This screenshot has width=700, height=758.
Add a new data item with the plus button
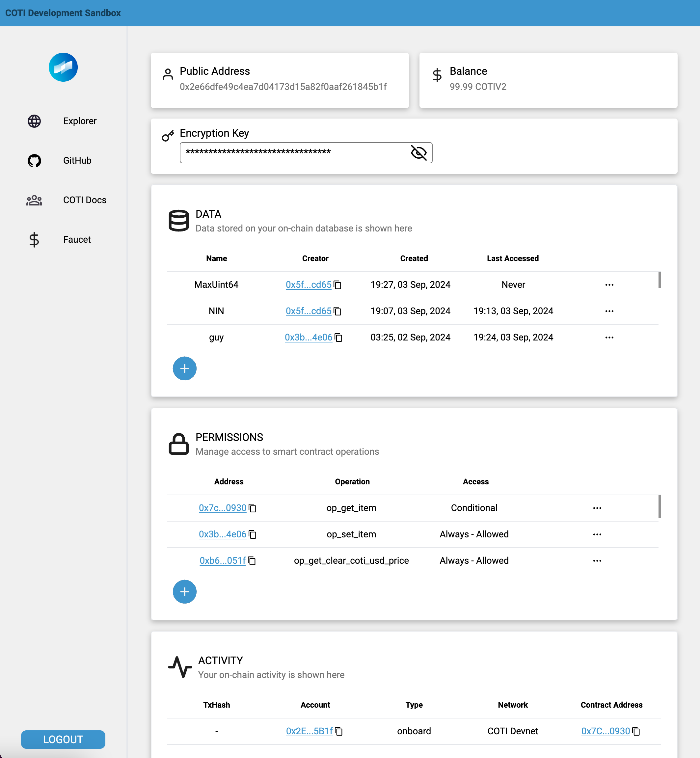[184, 368]
